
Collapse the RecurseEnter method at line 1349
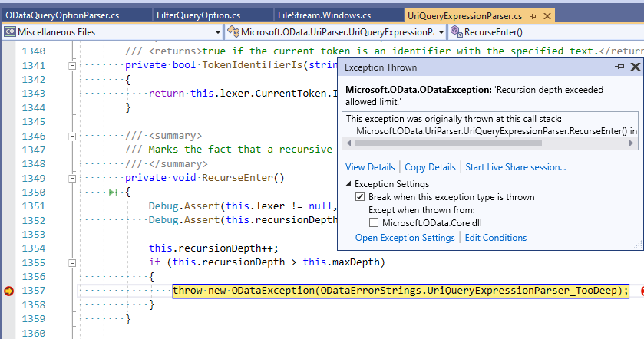[x=72, y=178]
